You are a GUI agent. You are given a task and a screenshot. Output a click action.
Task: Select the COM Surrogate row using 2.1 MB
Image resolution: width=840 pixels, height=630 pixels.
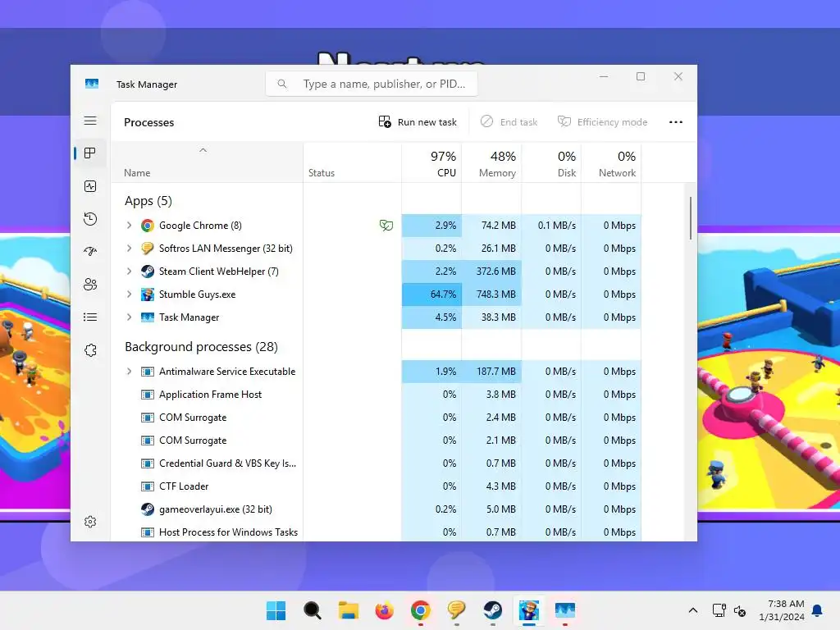tap(376, 441)
